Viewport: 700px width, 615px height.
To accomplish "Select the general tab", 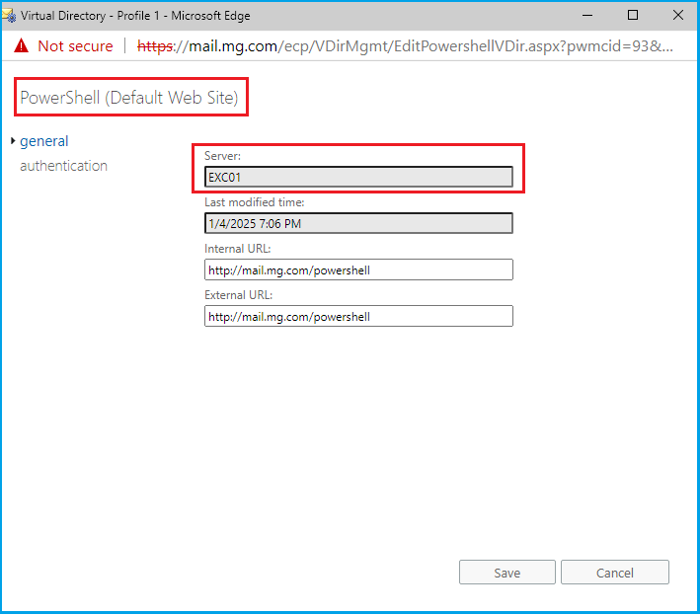I will [x=44, y=141].
